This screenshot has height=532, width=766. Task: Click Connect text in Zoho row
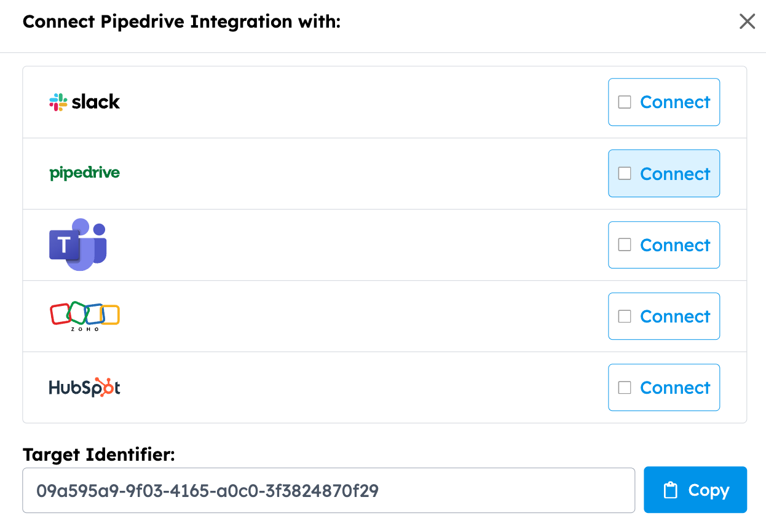[675, 316]
